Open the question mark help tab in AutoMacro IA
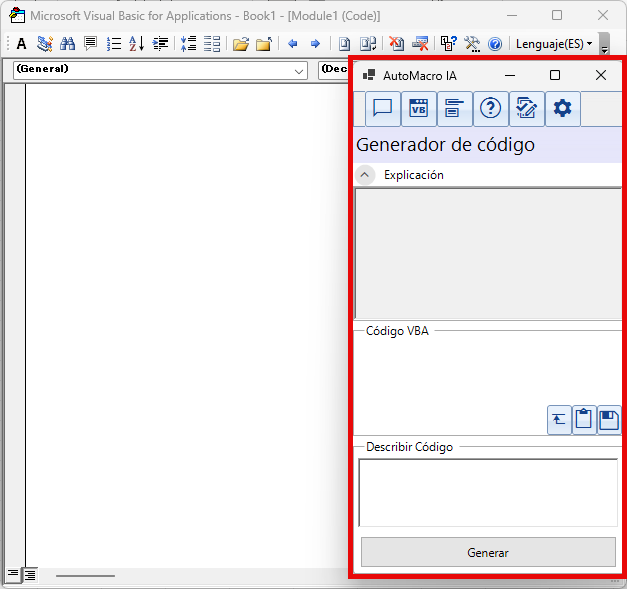Viewport: 627px width, 589px height. (491, 109)
